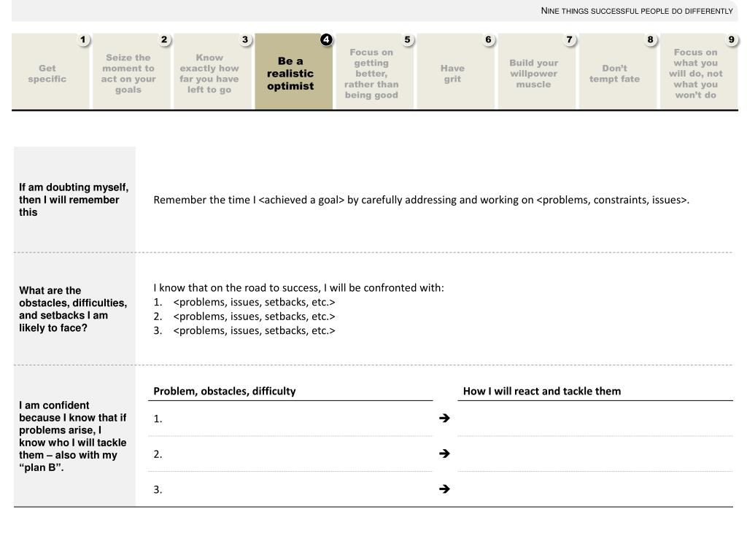Click the number 6 circle badge
The width and height of the screenshot is (747, 560).
pyautogui.click(x=488, y=39)
